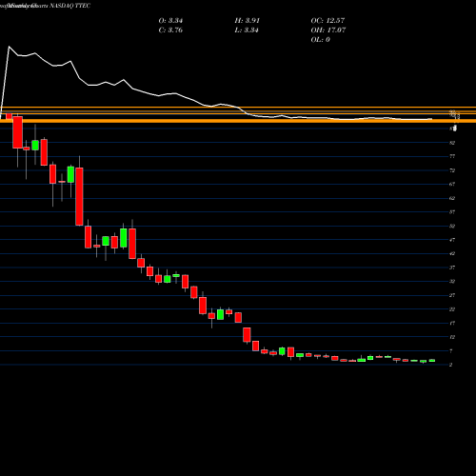Screen dimensions: 476x476
Task: Click the OH: 17.07 reading
Action: click(x=328, y=30)
